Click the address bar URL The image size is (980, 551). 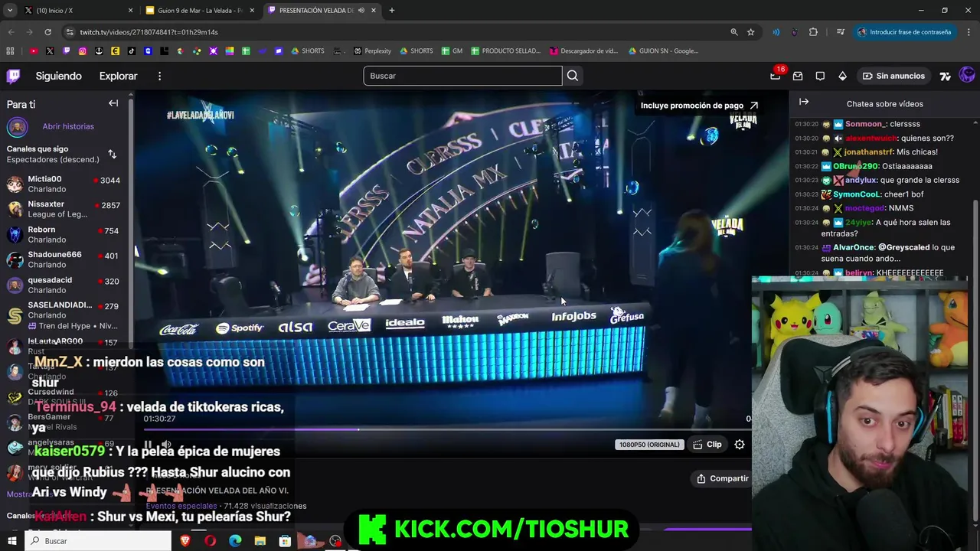(x=149, y=32)
